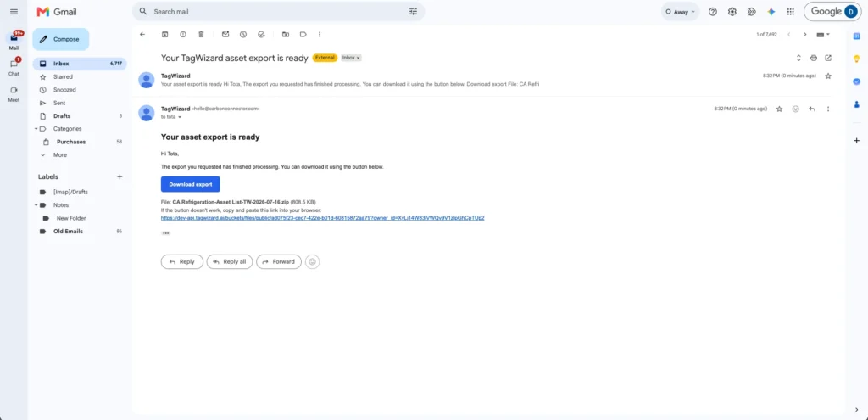Image resolution: width=868 pixels, height=420 pixels.
Task: Collapse the Categories section
Action: [x=36, y=129]
